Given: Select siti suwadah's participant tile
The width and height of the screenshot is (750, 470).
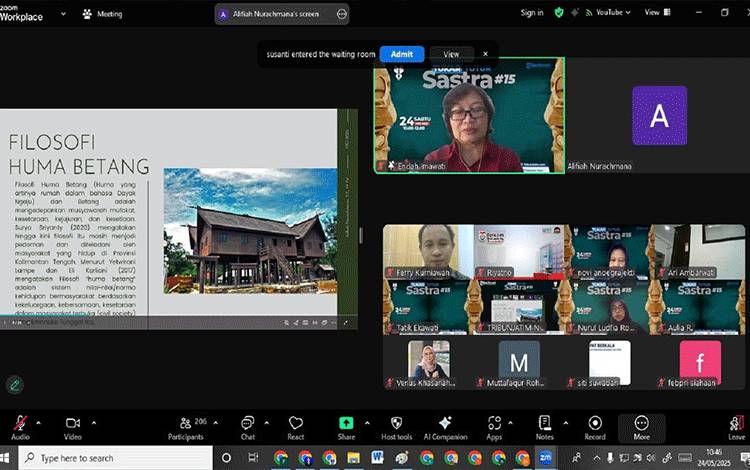Looking at the screenshot, I should [609, 363].
